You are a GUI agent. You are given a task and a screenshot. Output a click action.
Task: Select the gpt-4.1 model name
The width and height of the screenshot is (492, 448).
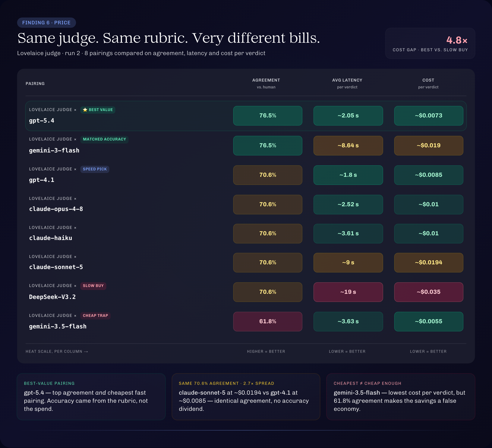pyautogui.click(x=41, y=180)
